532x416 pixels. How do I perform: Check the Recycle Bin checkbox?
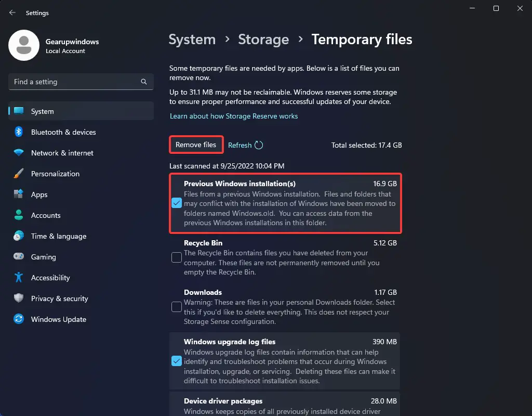177,257
